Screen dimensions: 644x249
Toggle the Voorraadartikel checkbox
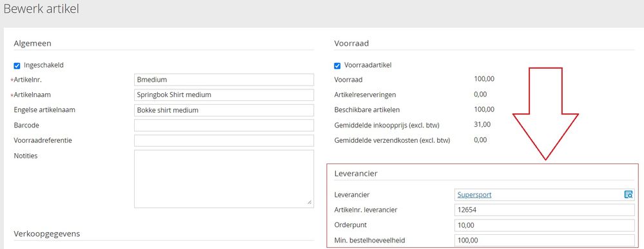(337, 66)
